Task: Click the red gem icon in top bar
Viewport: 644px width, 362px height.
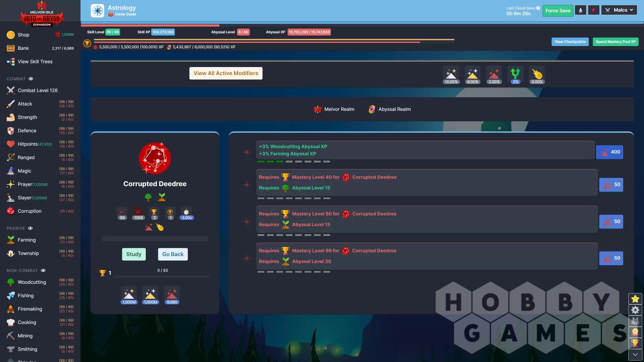Action: point(594,10)
